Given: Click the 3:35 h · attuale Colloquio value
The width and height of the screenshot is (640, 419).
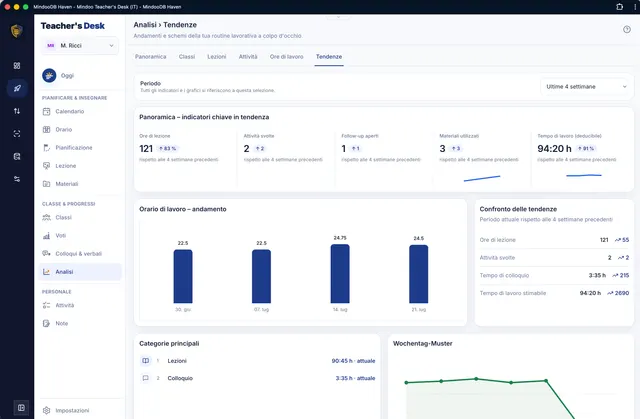Looking at the screenshot, I should (x=356, y=378).
